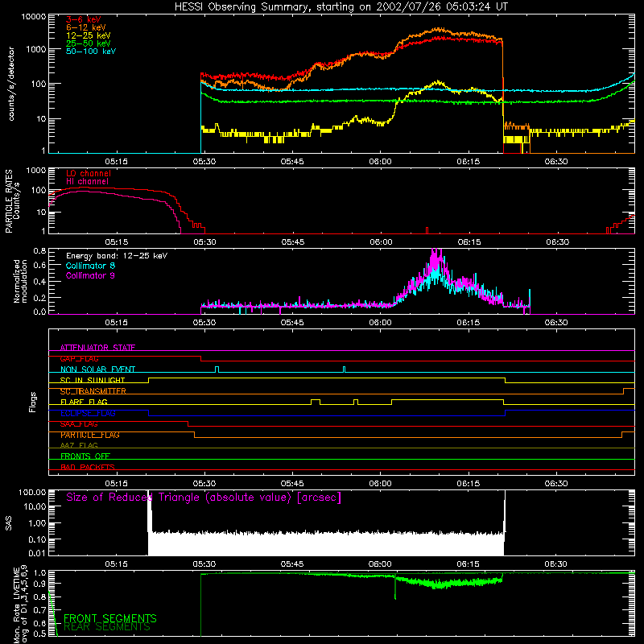Click 05:30 under the SAS panel
The image size is (644, 644).
tap(204, 564)
